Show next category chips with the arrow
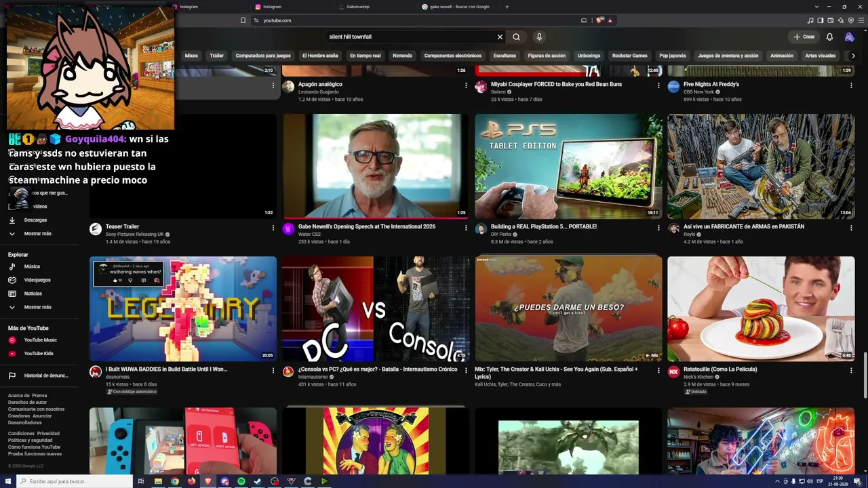868x488 pixels. [853, 56]
